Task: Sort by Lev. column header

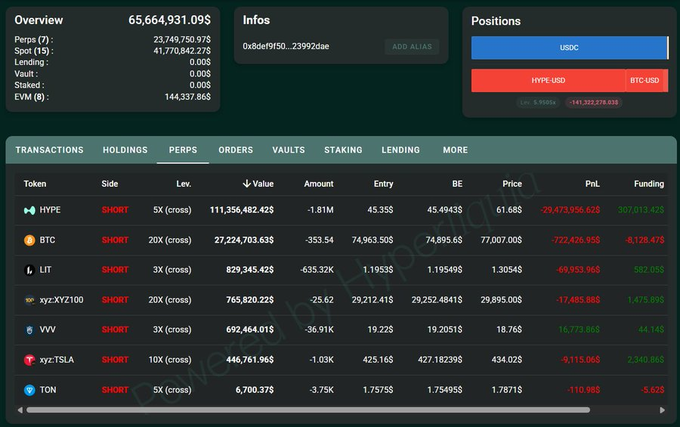Action: click(183, 184)
